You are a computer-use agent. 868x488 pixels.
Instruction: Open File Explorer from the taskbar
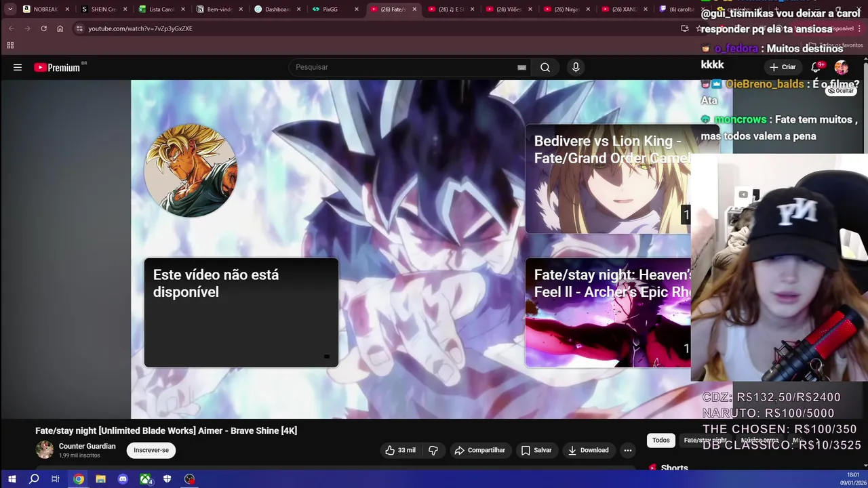click(100, 479)
